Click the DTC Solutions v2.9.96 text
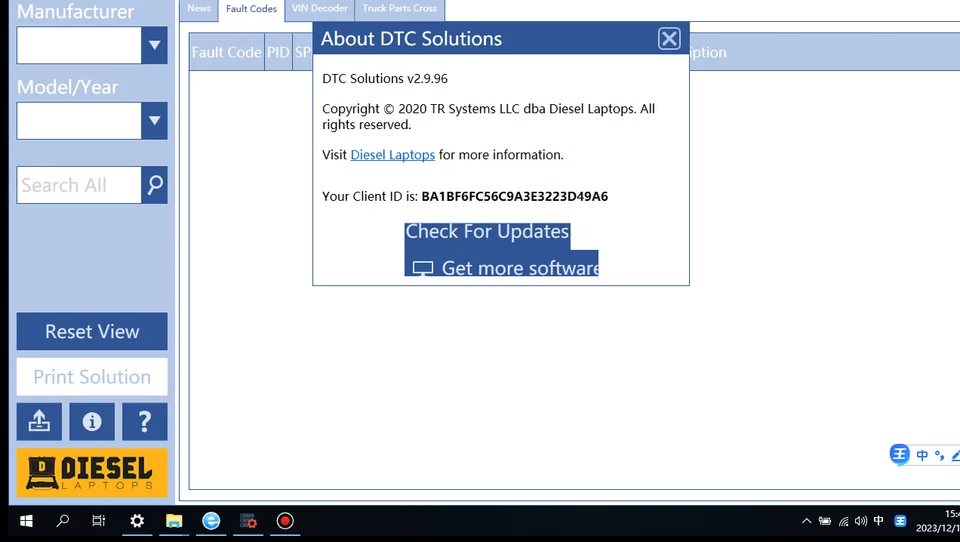Image resolution: width=960 pixels, height=542 pixels. coord(385,78)
